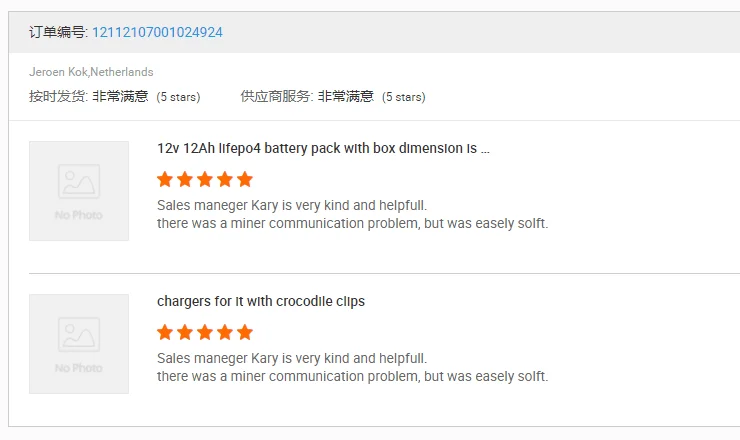This screenshot has width=740, height=440.
Task: Click second star of battery pack rating
Action: 185,179
